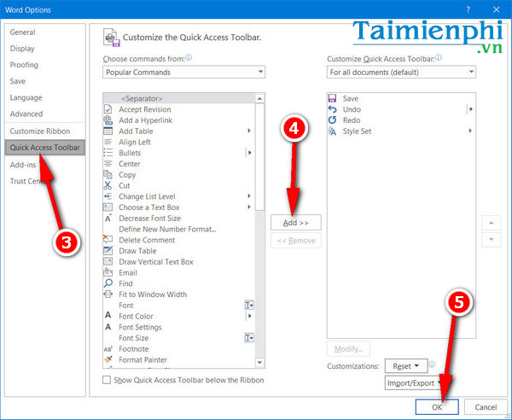Image resolution: width=512 pixels, height=420 pixels.
Task: Click the Add Table grid icon
Action: (108, 131)
